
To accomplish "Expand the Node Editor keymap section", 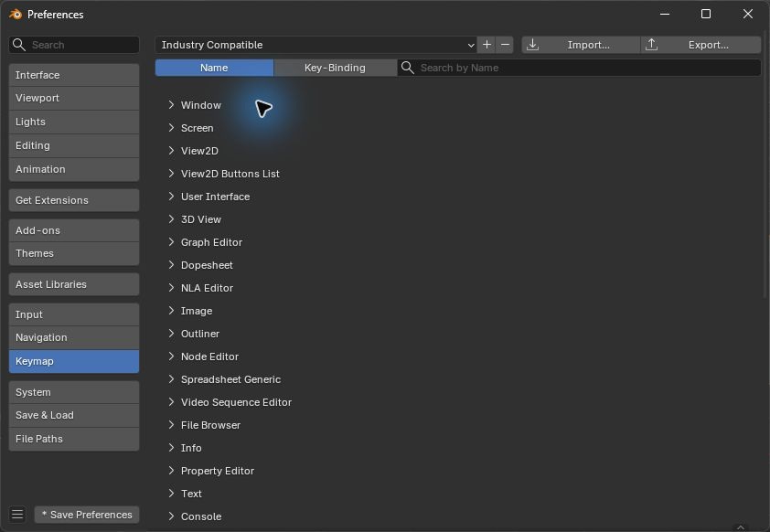I will [171, 356].
